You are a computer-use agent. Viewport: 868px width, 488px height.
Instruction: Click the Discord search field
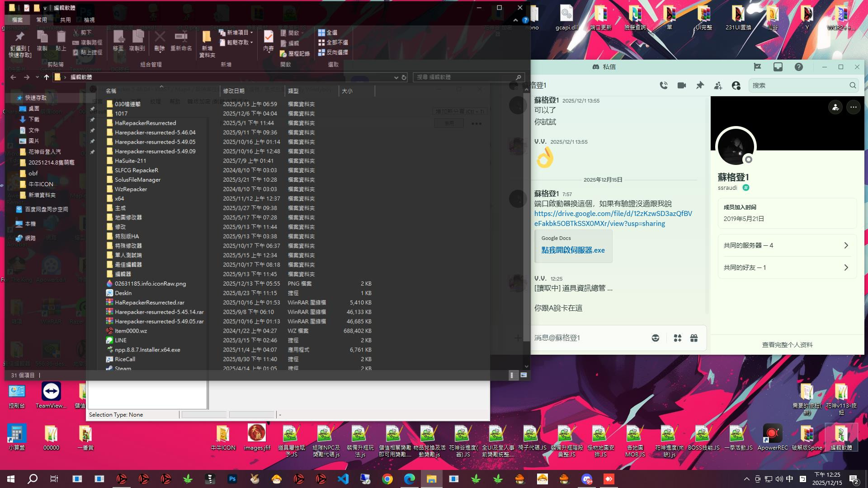(803, 85)
